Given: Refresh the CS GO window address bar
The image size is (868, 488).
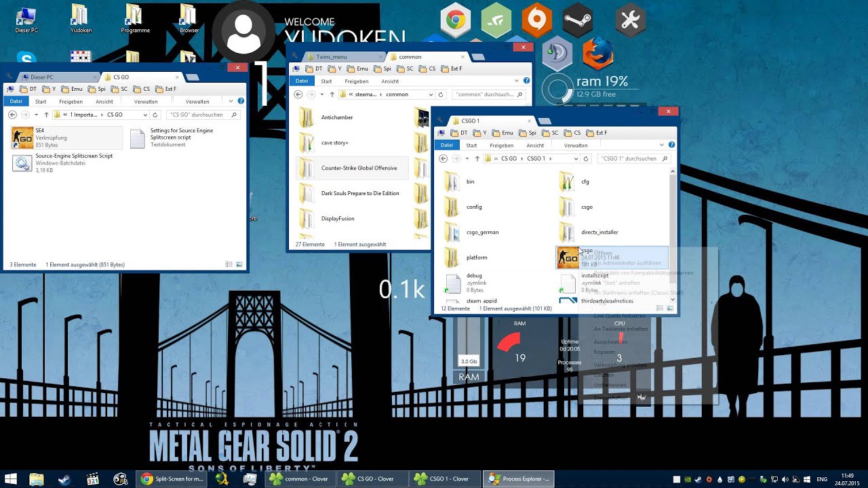Looking at the screenshot, I should click(155, 115).
